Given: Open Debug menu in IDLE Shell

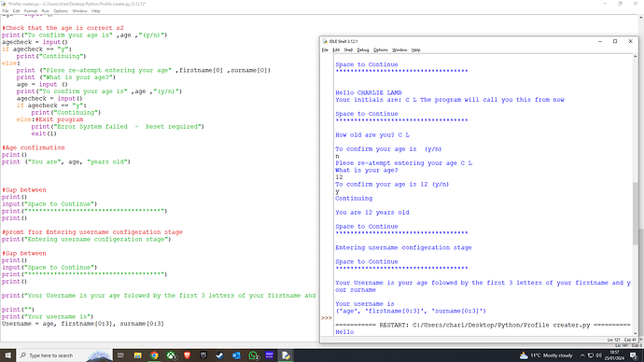Looking at the screenshot, I should (363, 50).
